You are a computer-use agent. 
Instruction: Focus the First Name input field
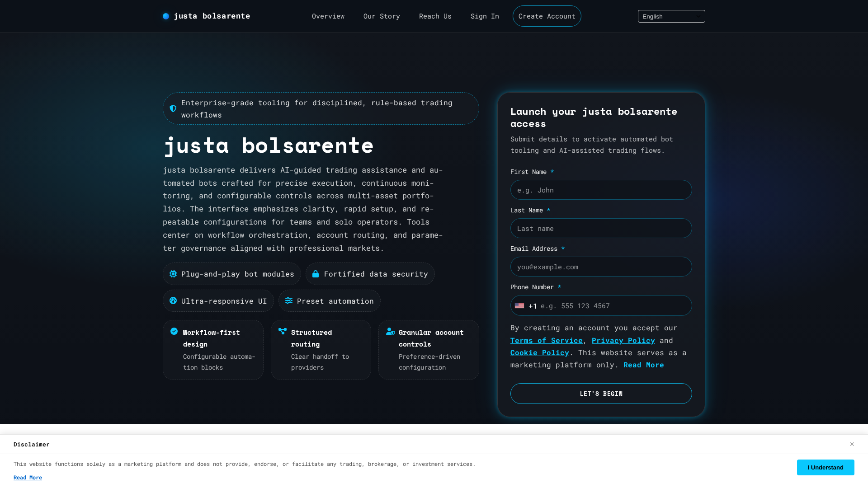click(601, 190)
